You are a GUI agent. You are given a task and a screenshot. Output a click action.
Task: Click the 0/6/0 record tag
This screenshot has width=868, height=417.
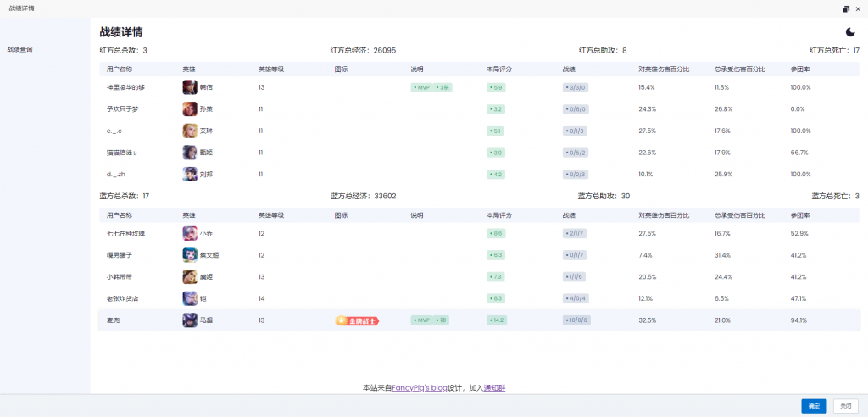[576, 109]
